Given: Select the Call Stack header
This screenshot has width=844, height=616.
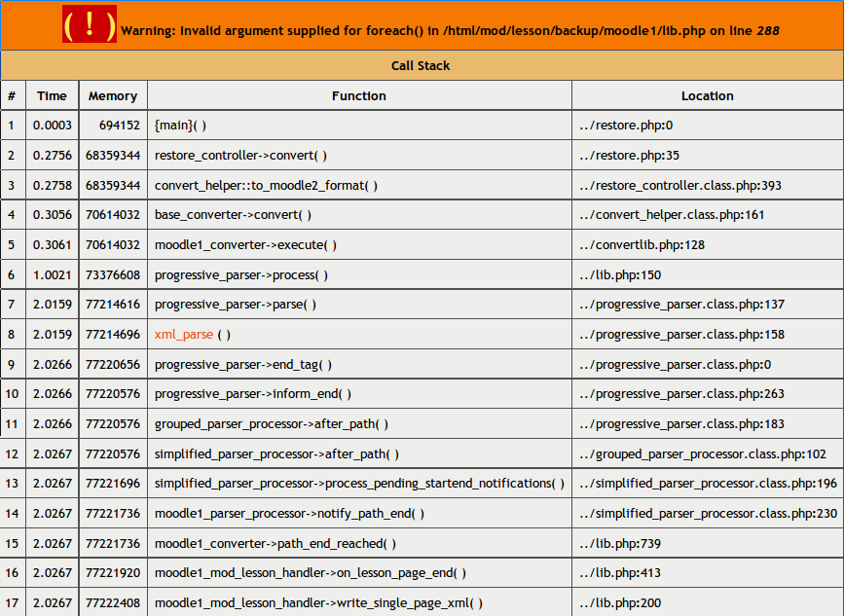Looking at the screenshot, I should pyautogui.click(x=422, y=65).
